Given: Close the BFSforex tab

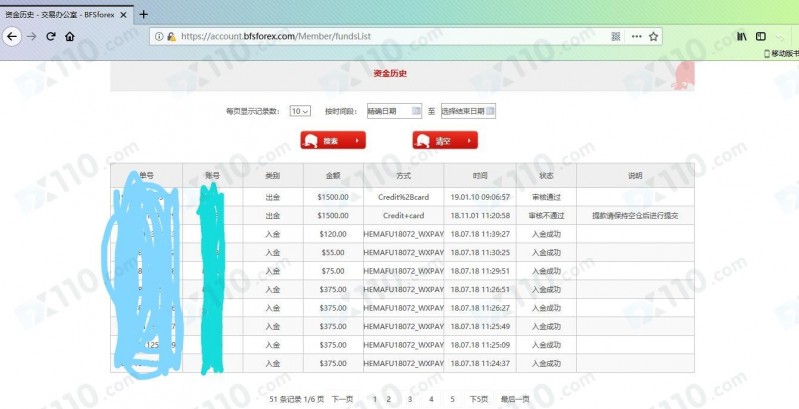Looking at the screenshot, I should coord(123,15).
